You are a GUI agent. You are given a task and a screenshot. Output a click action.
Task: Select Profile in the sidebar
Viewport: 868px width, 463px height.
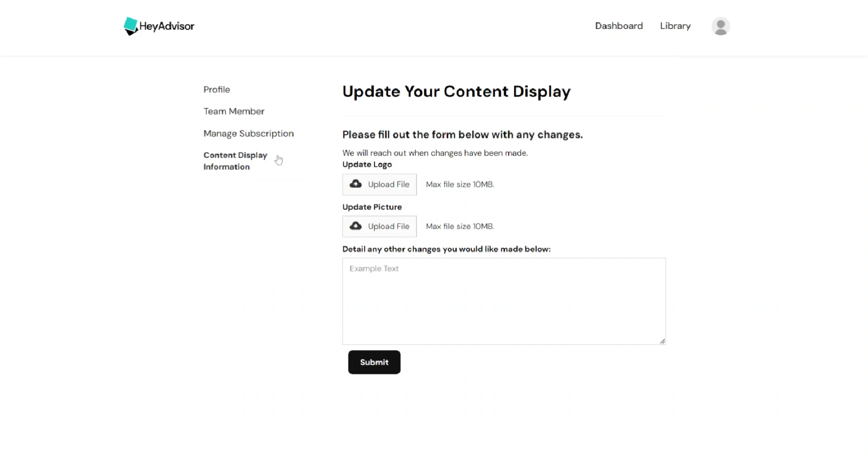tap(217, 89)
